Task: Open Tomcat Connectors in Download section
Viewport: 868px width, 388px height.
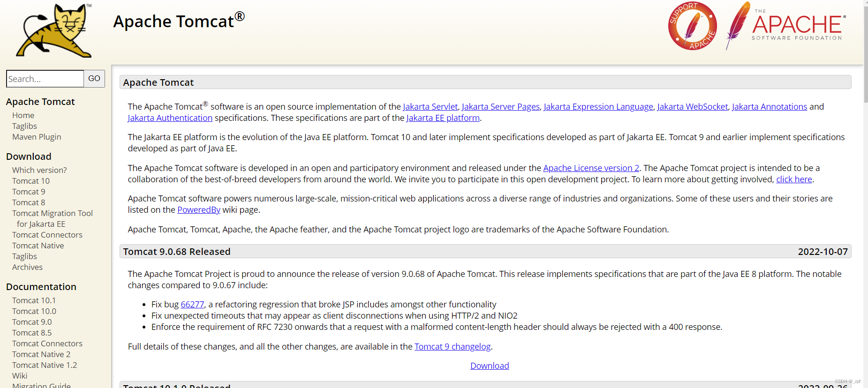Action: coord(47,235)
